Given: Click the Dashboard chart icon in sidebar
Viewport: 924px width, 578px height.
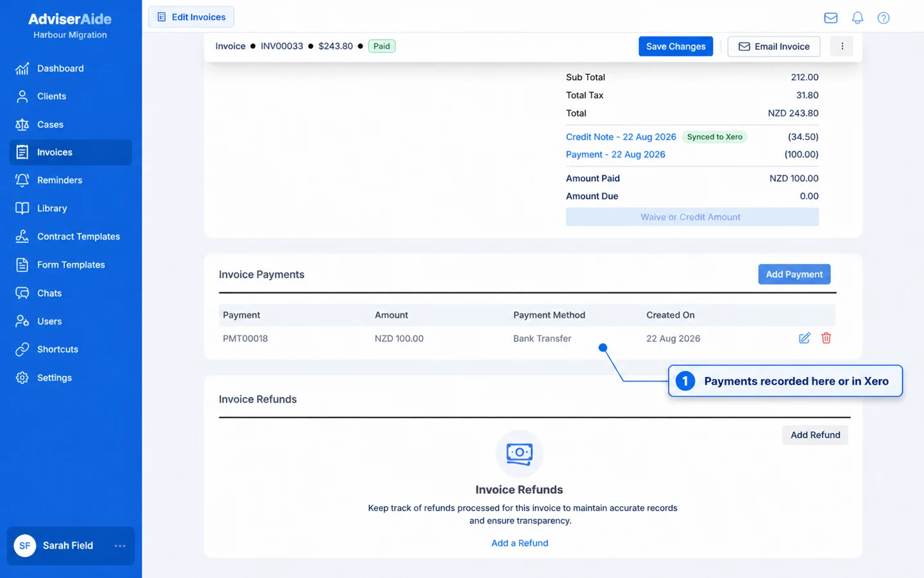Looking at the screenshot, I should (x=22, y=68).
